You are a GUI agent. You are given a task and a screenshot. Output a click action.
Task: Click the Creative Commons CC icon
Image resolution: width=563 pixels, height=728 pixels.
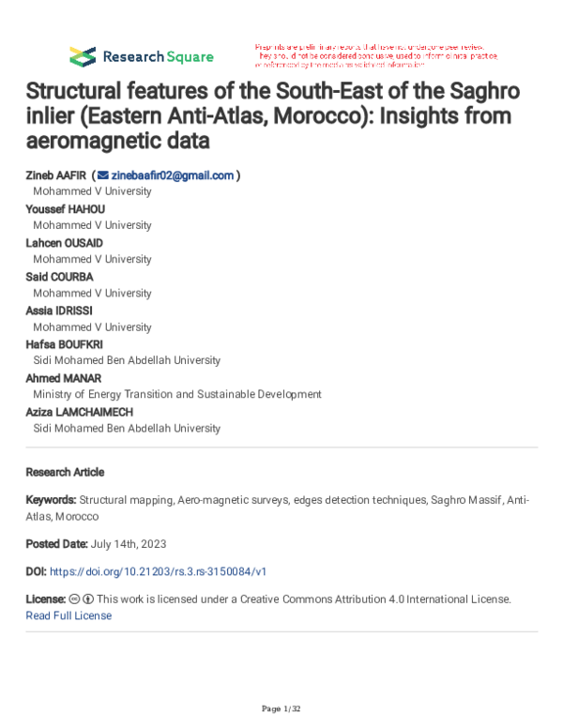(74, 599)
